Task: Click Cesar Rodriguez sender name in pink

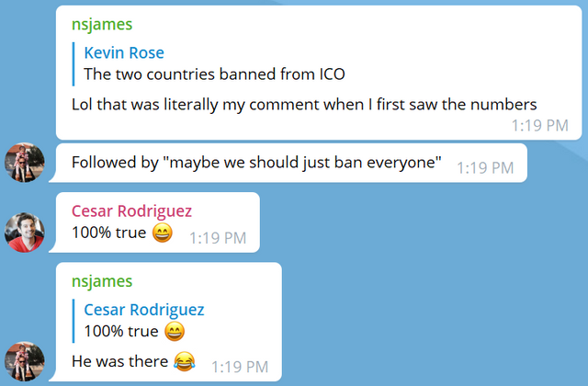Action: 131,210
